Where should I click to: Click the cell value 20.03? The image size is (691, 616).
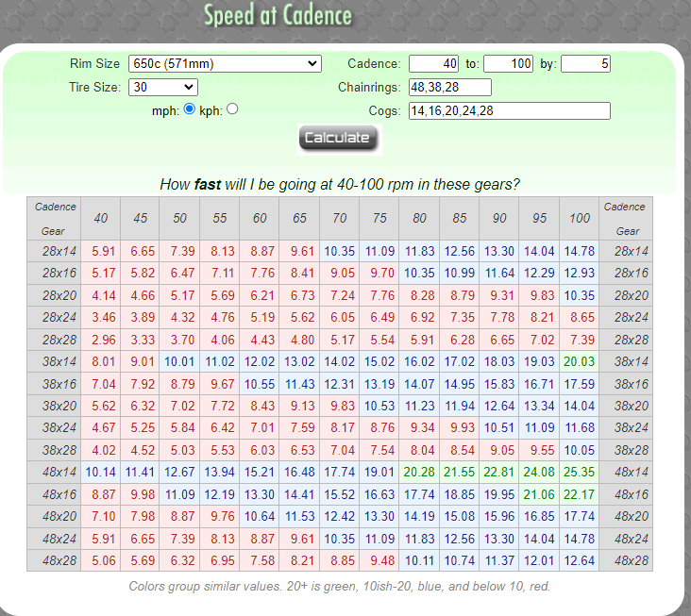tap(579, 361)
